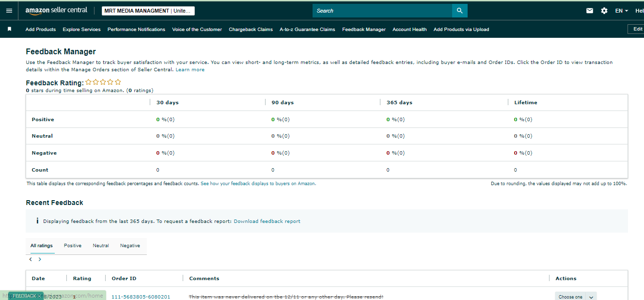This screenshot has height=300, width=644.
Task: Click the 365 days column header
Action: [399, 103]
